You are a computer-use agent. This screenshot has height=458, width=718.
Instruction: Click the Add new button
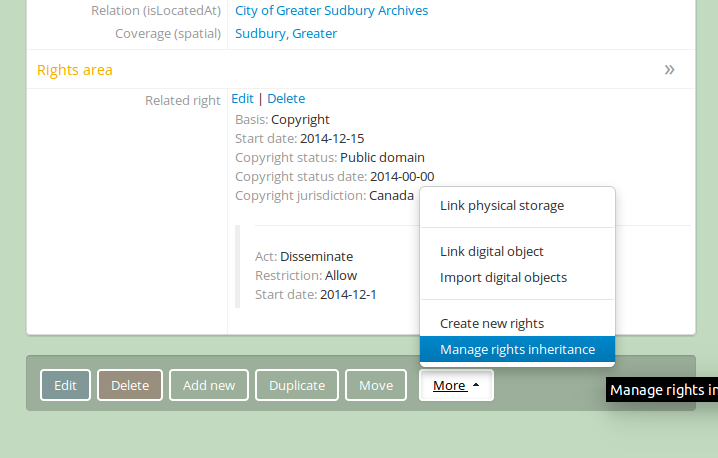click(x=209, y=385)
